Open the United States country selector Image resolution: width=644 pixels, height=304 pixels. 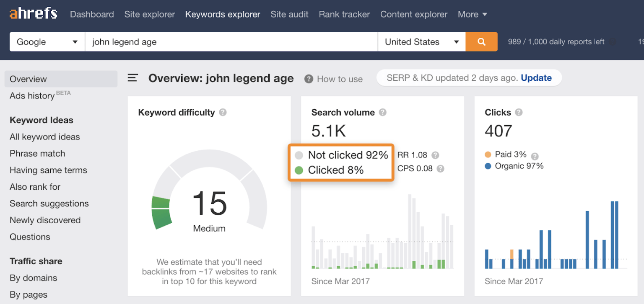[421, 41]
